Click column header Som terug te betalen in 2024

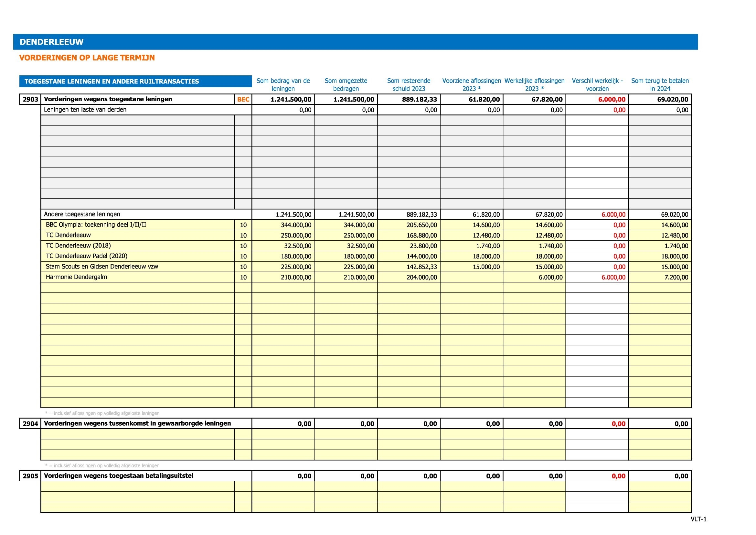[660, 85]
